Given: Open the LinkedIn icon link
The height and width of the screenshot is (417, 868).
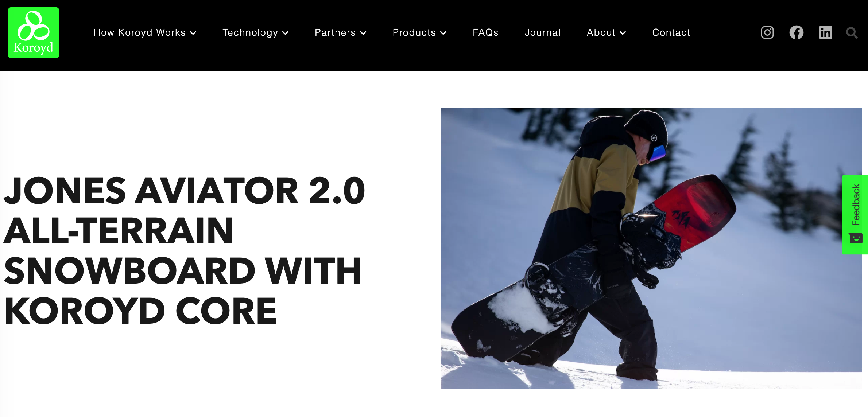Looking at the screenshot, I should pos(826,32).
